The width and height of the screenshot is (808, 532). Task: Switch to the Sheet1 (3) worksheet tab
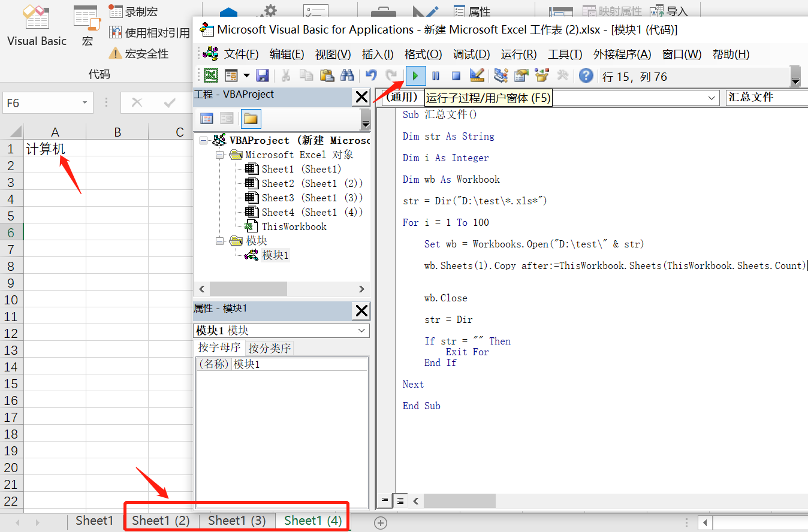click(236, 520)
